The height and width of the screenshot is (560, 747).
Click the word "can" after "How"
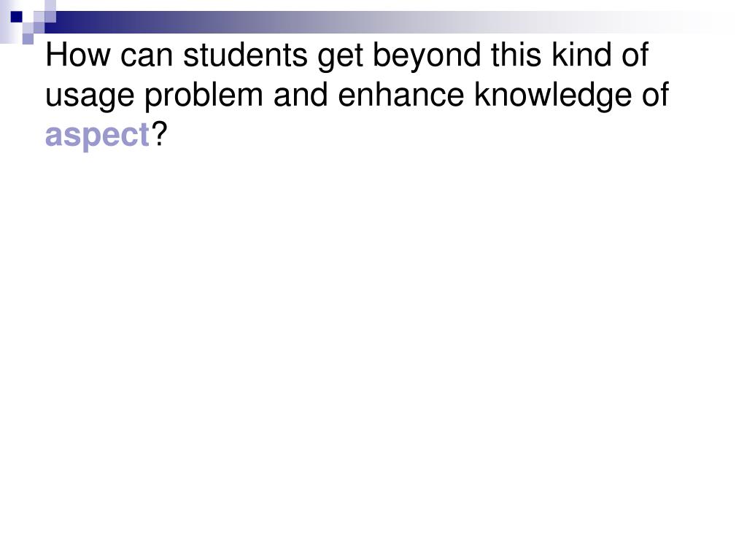(147, 56)
